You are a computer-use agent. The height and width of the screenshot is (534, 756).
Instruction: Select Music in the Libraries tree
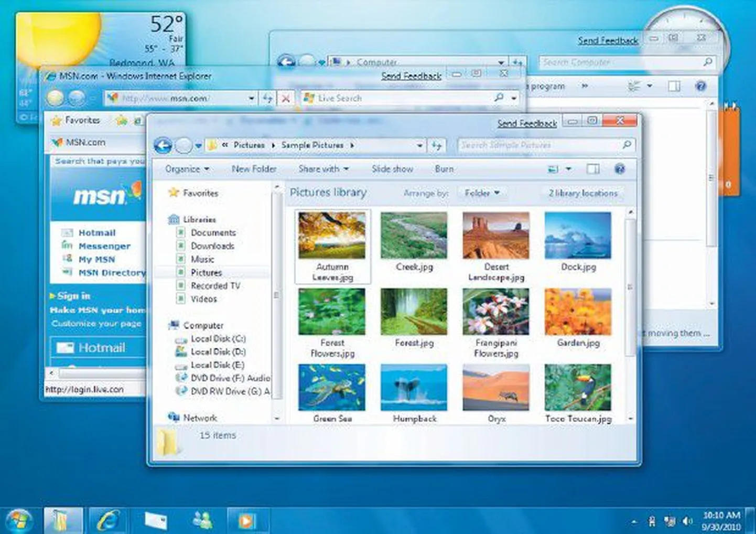coord(202,259)
